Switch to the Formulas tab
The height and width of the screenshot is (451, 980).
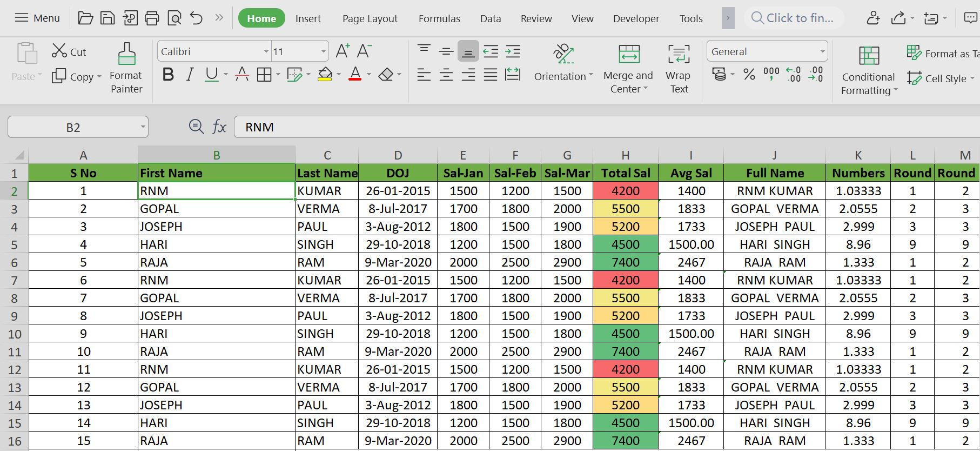click(439, 18)
